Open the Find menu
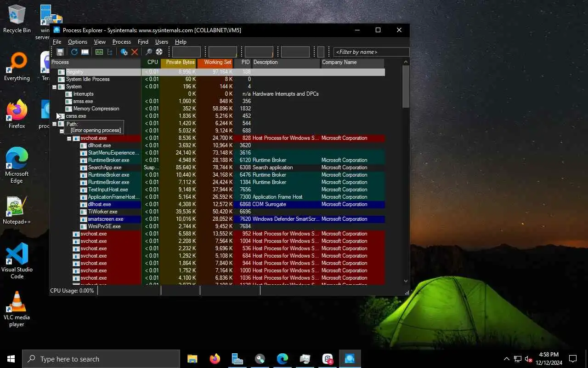588x368 pixels. click(143, 42)
